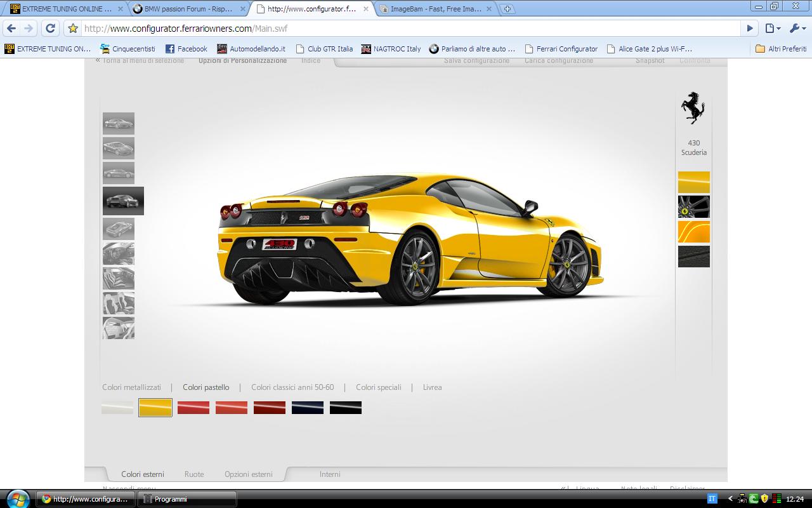The width and height of the screenshot is (812, 508).
Task: Select seventh interior seats thumbnail
Action: 119,278
